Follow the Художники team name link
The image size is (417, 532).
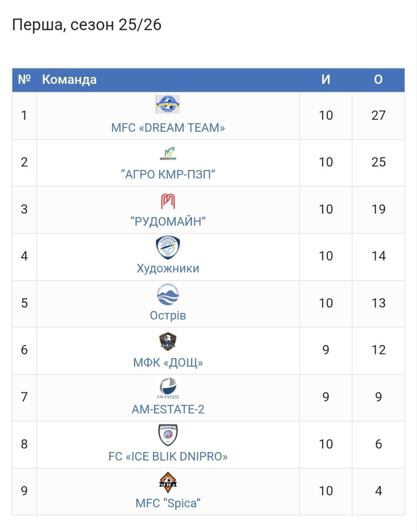coord(168,268)
